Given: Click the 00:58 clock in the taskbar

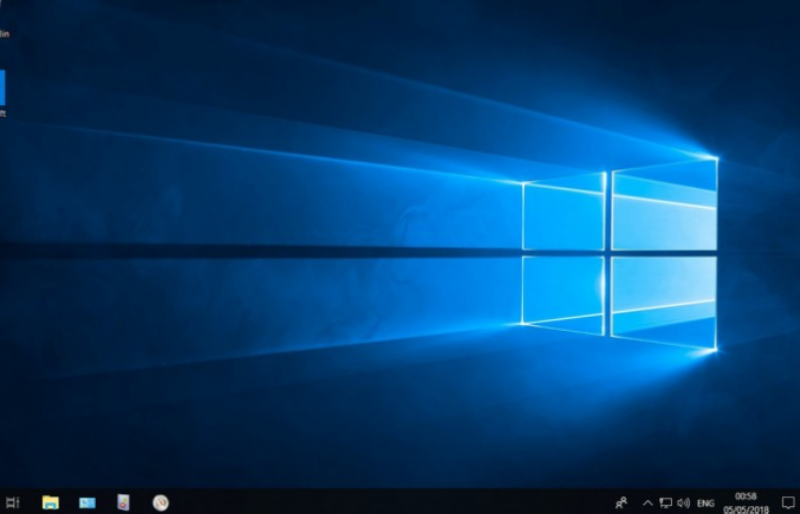Looking at the screenshot, I should tap(745, 496).
